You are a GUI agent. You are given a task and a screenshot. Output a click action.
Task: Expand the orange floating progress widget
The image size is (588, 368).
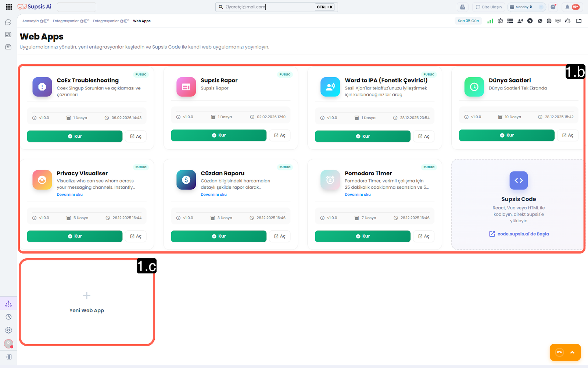572,352
